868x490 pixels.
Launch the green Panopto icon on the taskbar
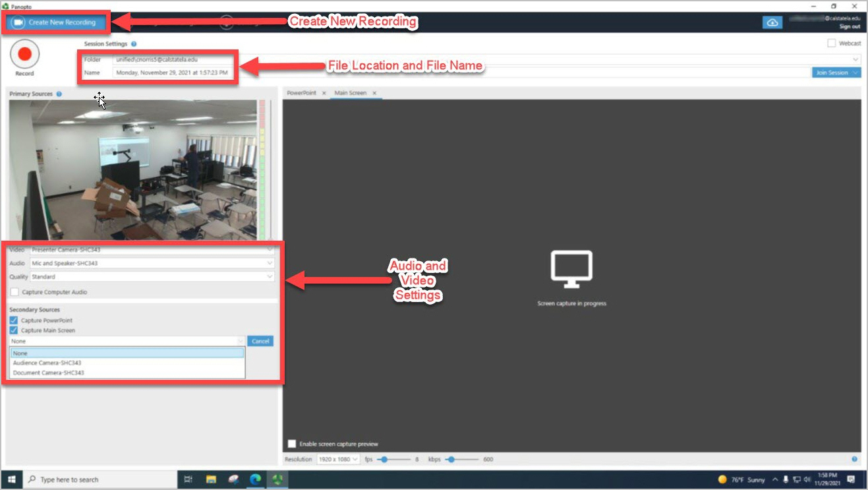(276, 479)
